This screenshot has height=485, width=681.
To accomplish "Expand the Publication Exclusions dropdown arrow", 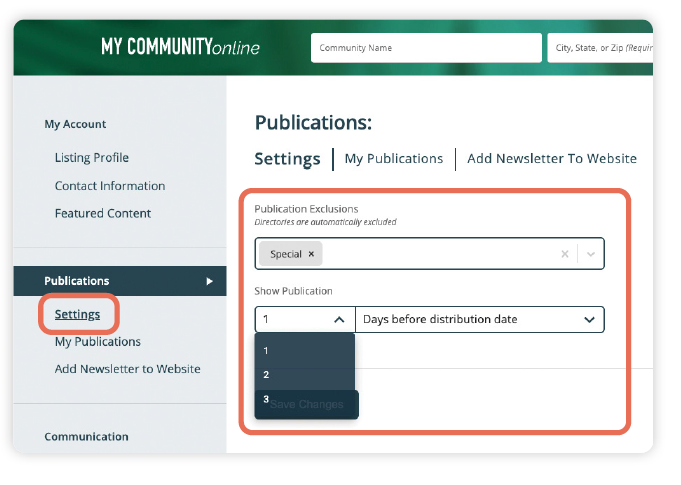I will click(x=590, y=254).
